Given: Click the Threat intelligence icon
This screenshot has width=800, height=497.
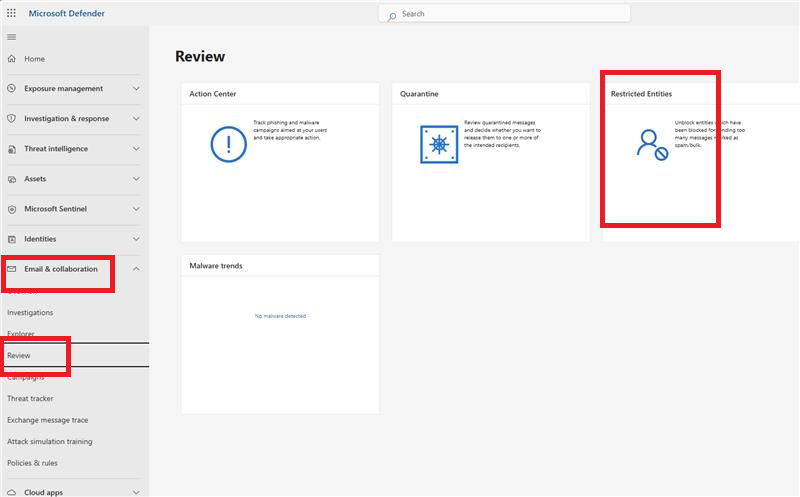Looking at the screenshot, I should pos(12,149).
